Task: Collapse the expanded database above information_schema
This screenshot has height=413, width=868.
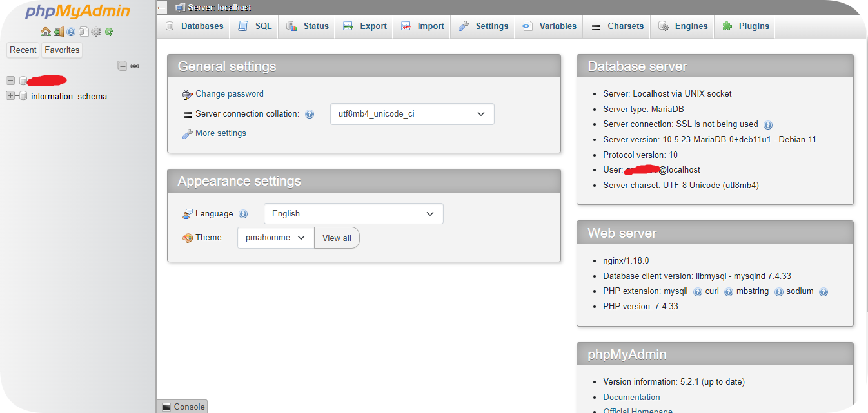Action: [10, 81]
